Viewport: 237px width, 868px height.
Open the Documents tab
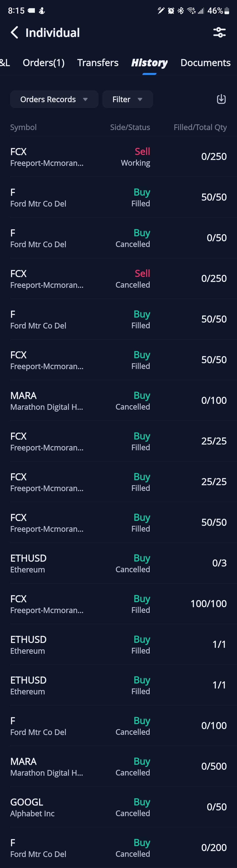(x=205, y=63)
